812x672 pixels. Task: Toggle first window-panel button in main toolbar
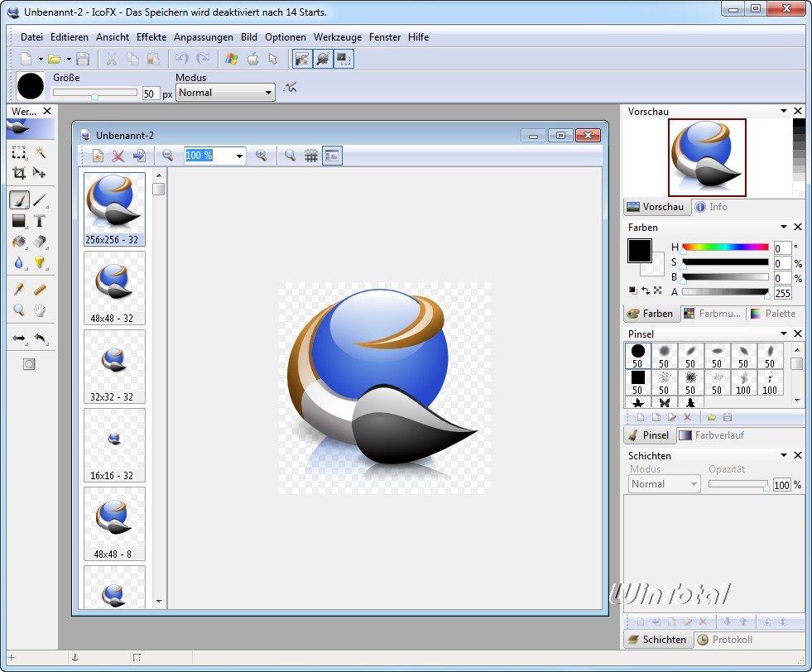pos(302,59)
